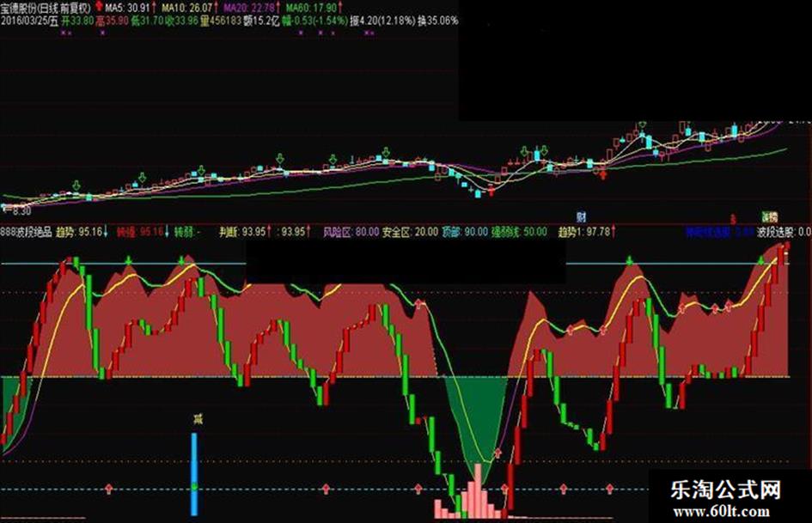Click the change value 幅-0.53(-1.54%)
The image size is (812, 523).
click(x=314, y=21)
